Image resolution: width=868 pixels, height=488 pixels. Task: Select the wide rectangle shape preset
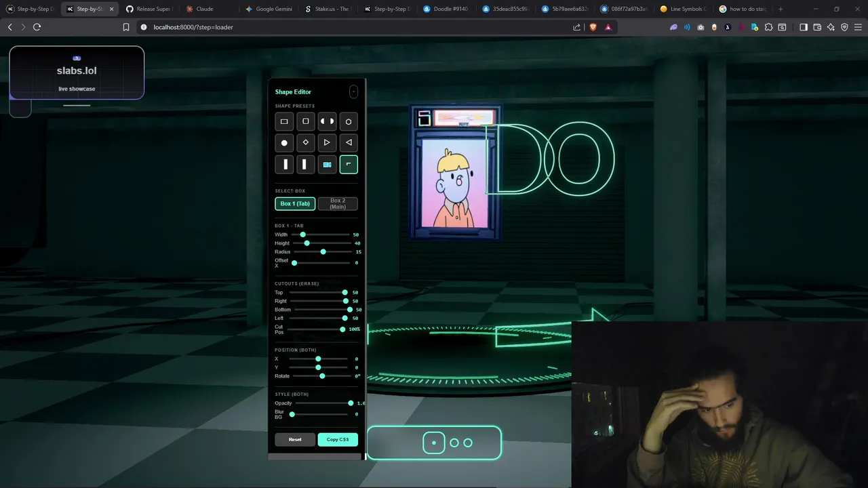[x=284, y=121]
